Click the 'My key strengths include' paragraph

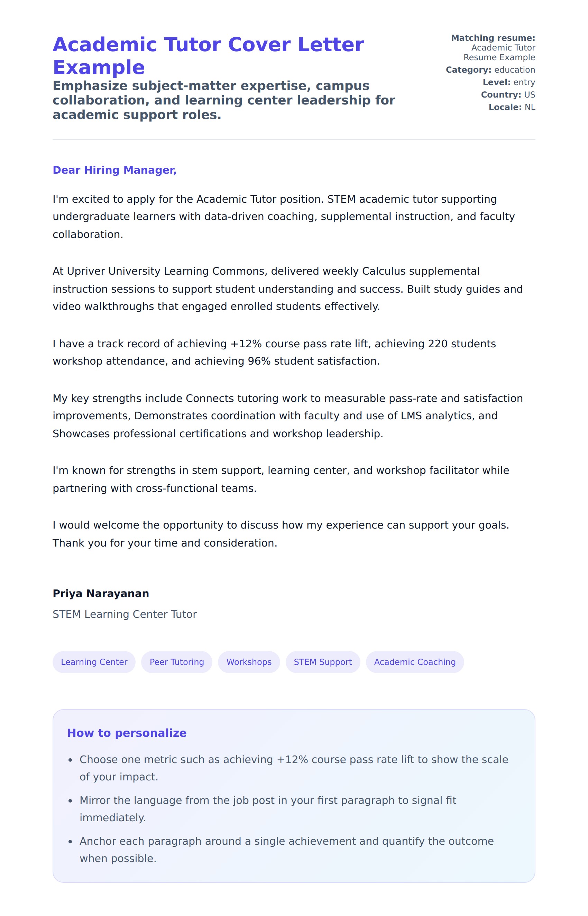[287, 416]
